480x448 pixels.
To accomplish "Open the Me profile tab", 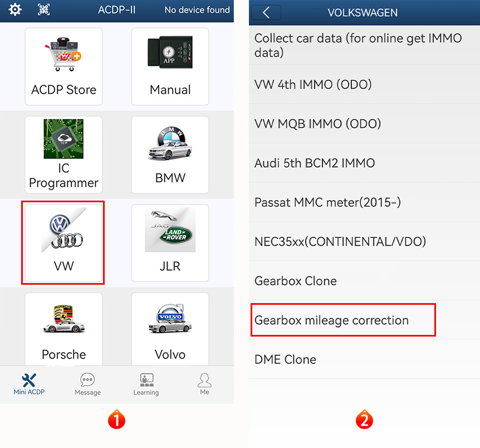I will [x=204, y=384].
